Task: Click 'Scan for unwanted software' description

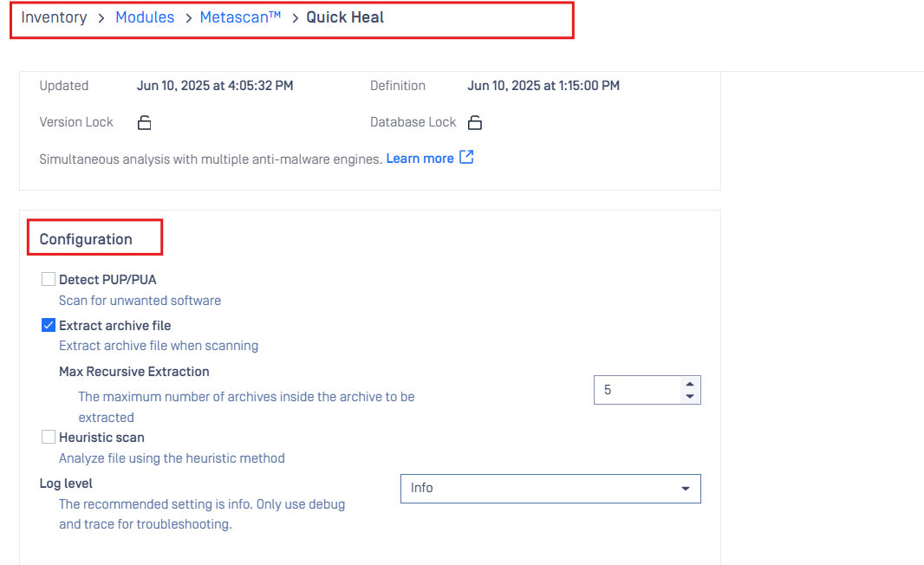Action: [x=140, y=301]
